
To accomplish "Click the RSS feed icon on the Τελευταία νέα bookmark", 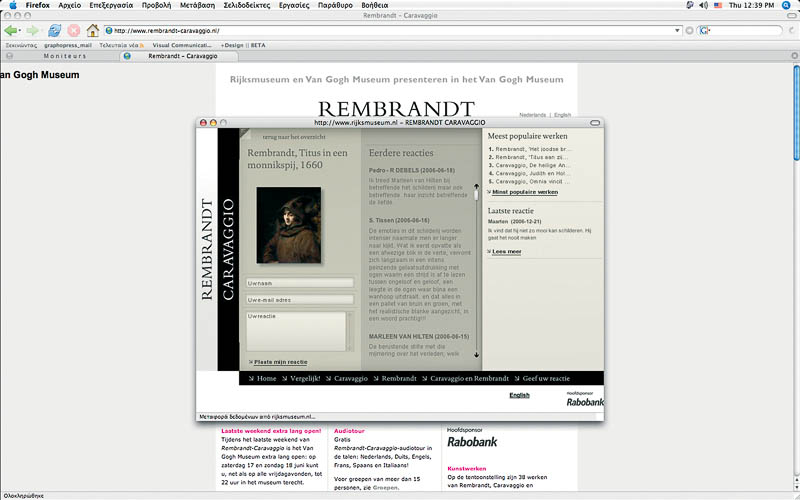I will (142, 45).
